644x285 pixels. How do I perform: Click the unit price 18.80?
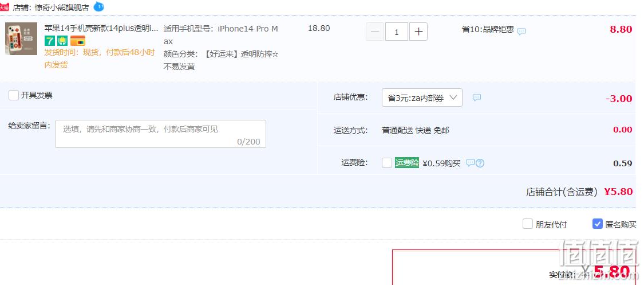[319, 28]
